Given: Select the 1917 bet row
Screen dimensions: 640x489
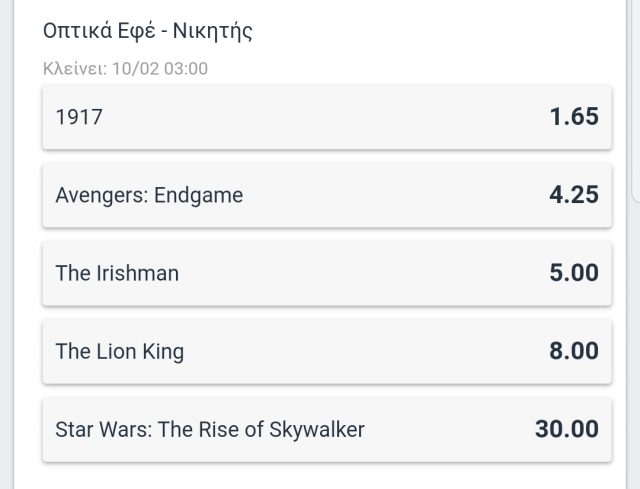Looking at the screenshot, I should pyautogui.click(x=327, y=117).
